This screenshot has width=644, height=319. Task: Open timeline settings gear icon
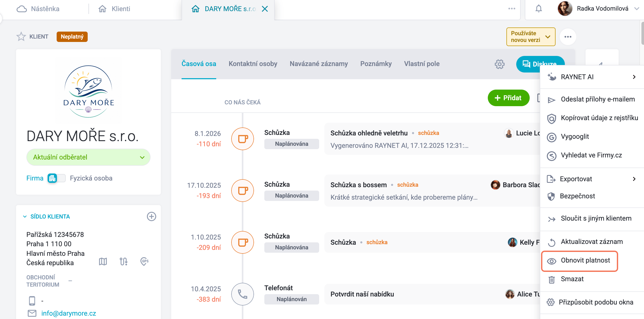click(499, 64)
